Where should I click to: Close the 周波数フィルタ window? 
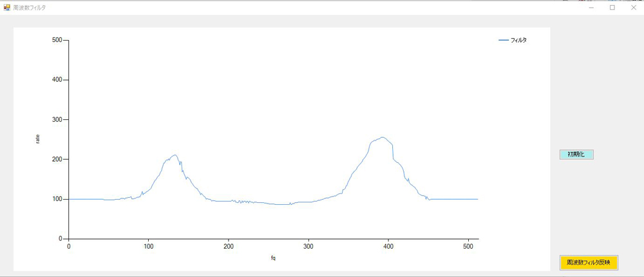pyautogui.click(x=633, y=8)
